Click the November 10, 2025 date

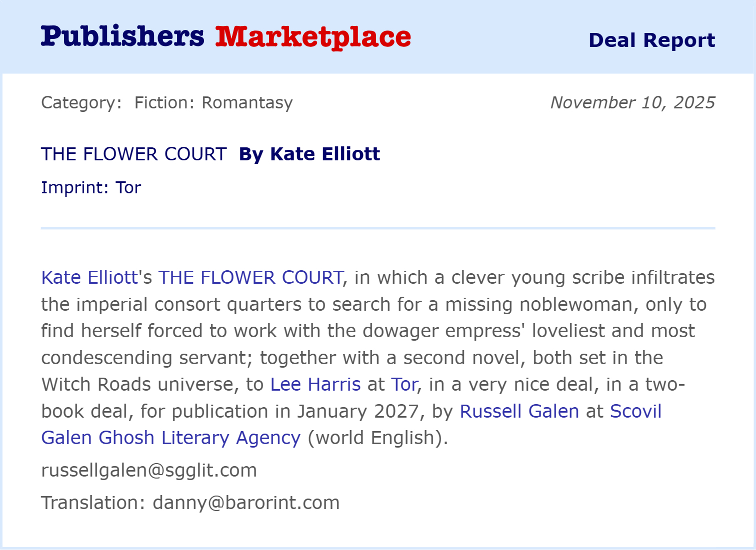(632, 103)
